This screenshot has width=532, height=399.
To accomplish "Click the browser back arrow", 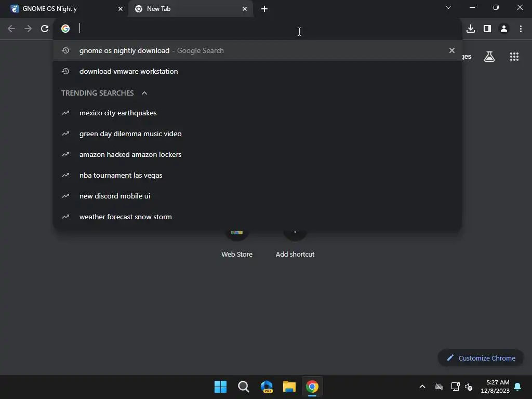I will 11,29.
